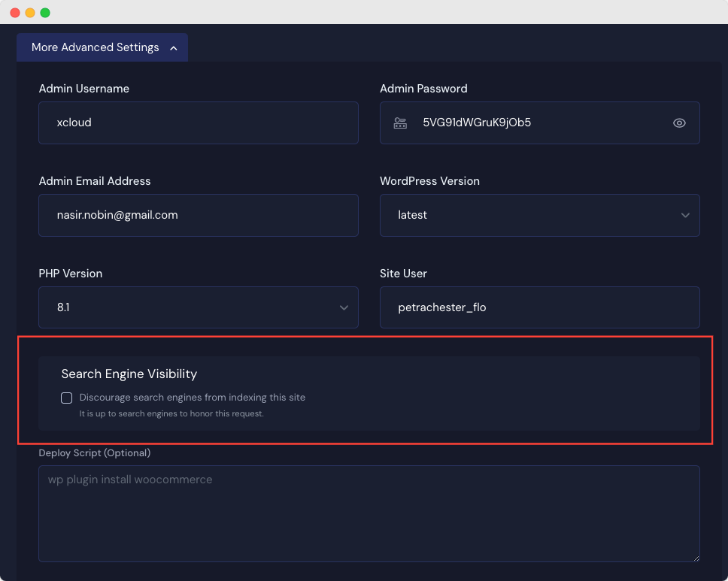Click the chevron on More Advanced Settings
The image size is (728, 581).
[x=174, y=47]
